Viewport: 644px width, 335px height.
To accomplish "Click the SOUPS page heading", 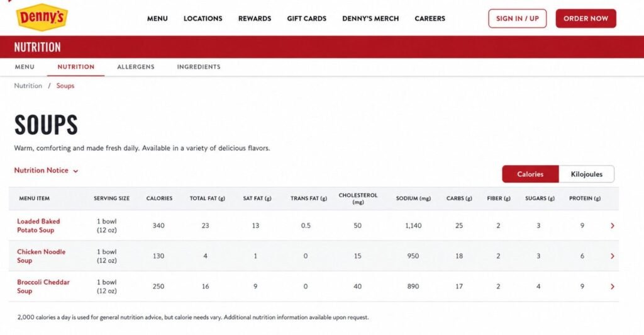I will tap(46, 125).
